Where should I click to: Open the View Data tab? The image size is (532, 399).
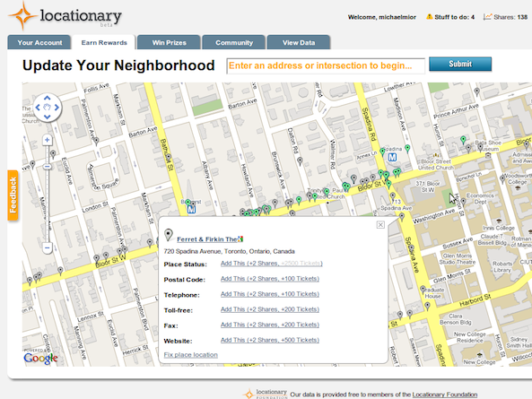pos(299,43)
